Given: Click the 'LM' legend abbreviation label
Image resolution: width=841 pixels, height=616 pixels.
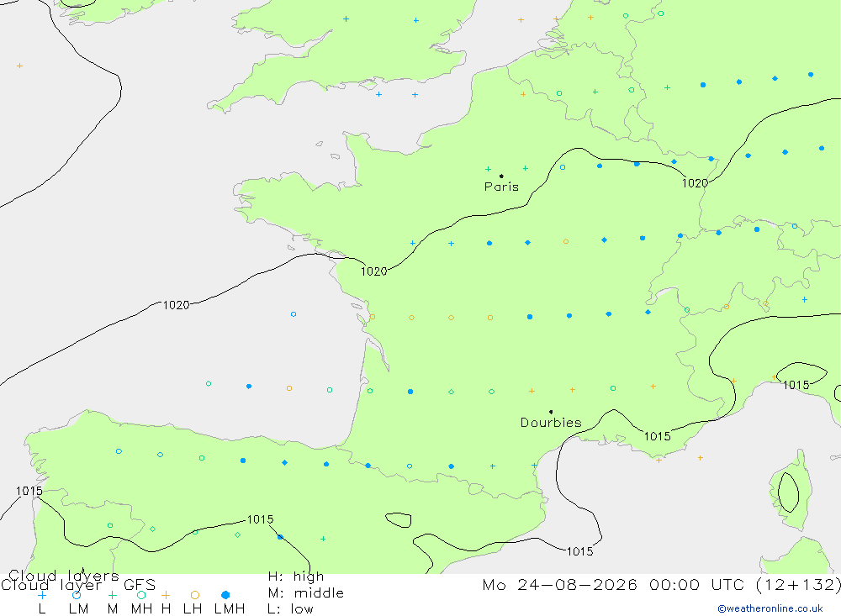Looking at the screenshot, I should pos(79,609).
